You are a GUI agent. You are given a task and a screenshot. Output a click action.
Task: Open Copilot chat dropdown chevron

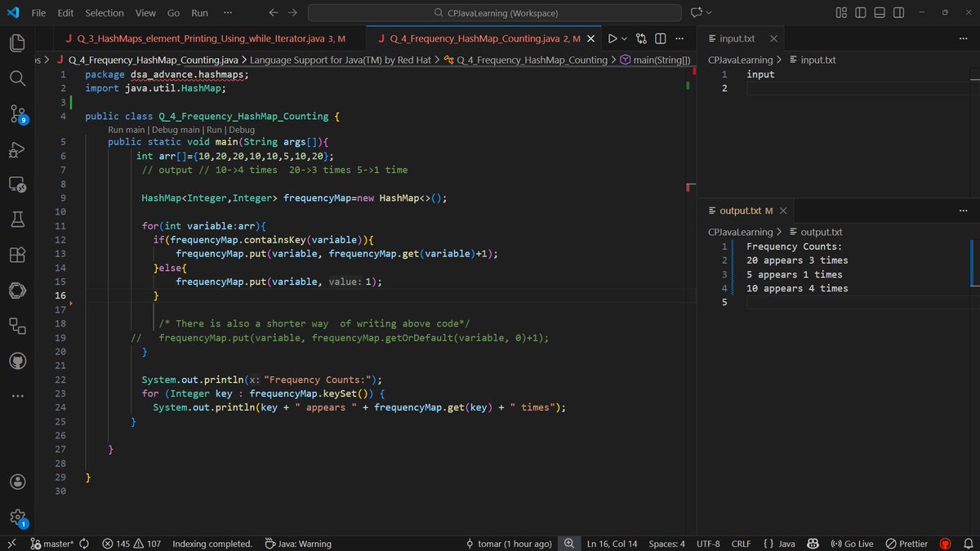[x=708, y=13]
